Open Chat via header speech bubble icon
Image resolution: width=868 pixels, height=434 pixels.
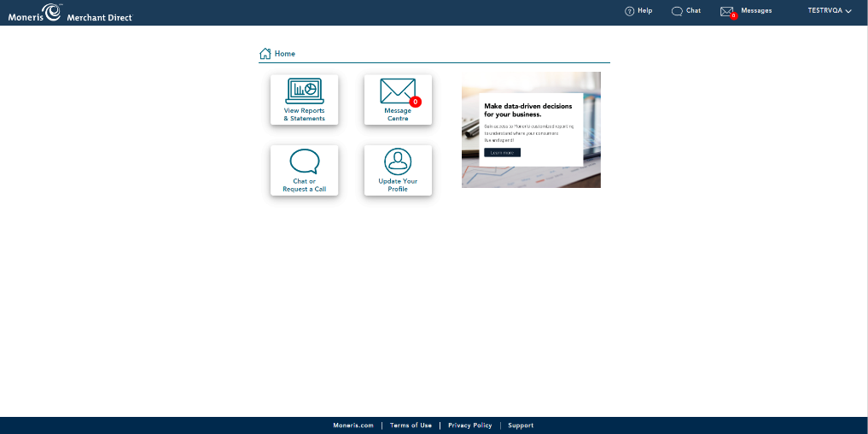pyautogui.click(x=677, y=11)
